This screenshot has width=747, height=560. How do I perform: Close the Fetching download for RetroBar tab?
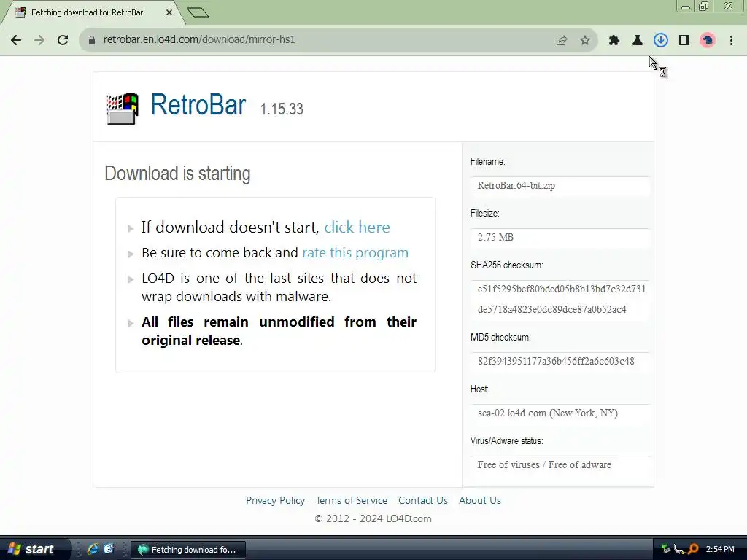pyautogui.click(x=169, y=12)
